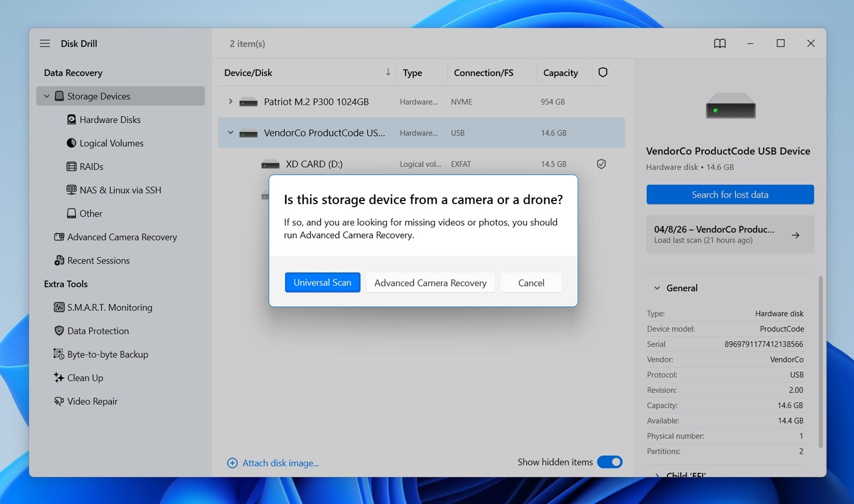854x504 pixels.
Task: Click the plus icon for Attach disk image
Action: 232,463
